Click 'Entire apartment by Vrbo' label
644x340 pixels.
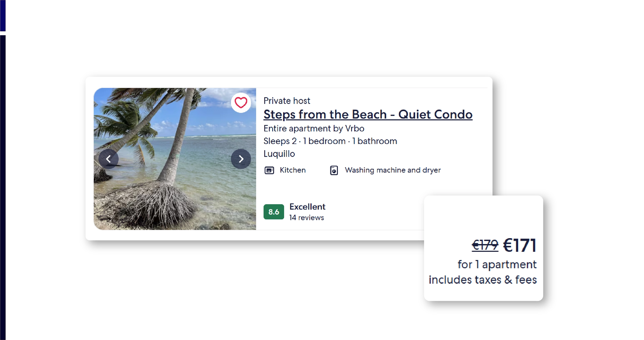tap(313, 128)
